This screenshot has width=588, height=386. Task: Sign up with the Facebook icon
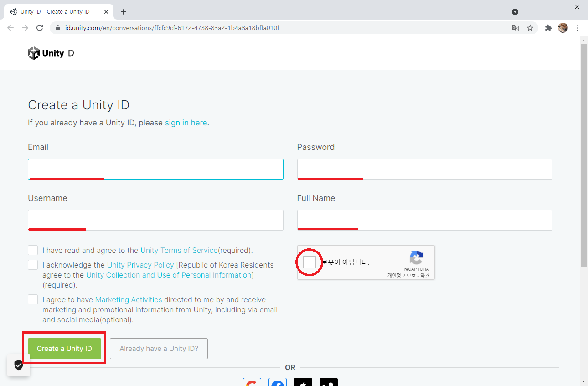tap(278, 382)
